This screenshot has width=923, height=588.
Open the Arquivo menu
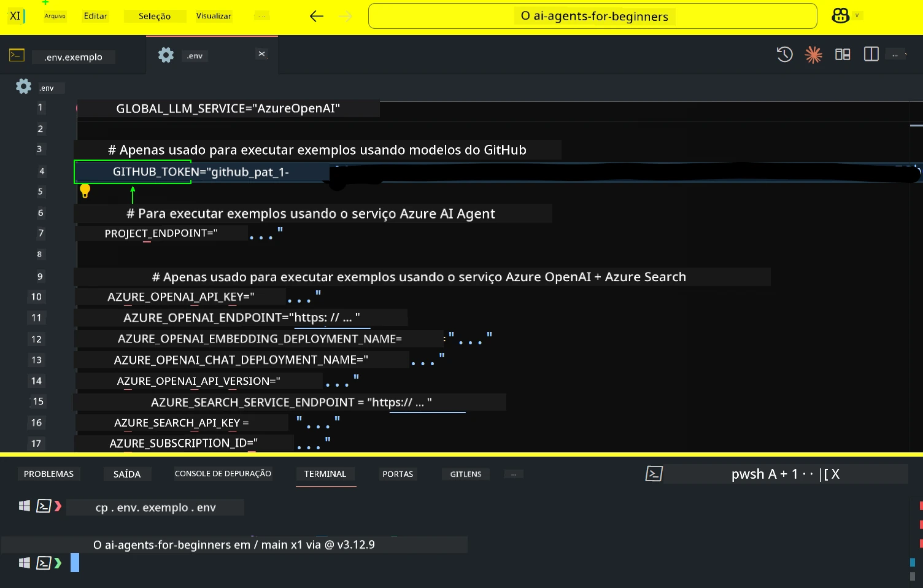pos(55,16)
